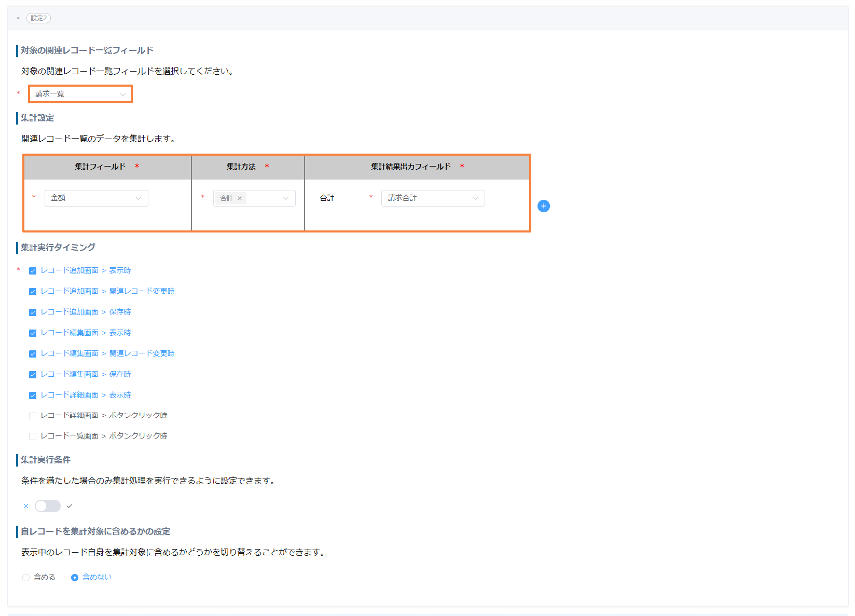Screen dimensions: 855x616
Task: Click the 設定2 tag label
Action: [x=38, y=18]
